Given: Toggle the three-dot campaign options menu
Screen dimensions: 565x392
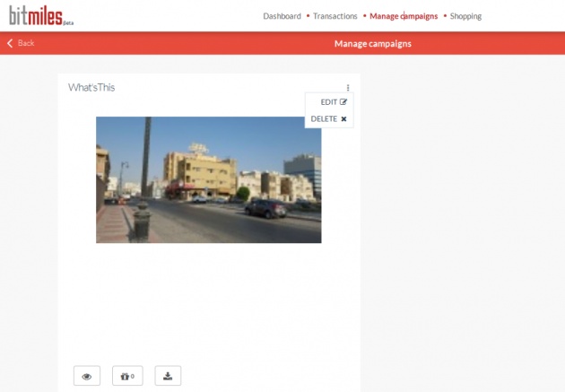Looking at the screenshot, I should pyautogui.click(x=348, y=88).
